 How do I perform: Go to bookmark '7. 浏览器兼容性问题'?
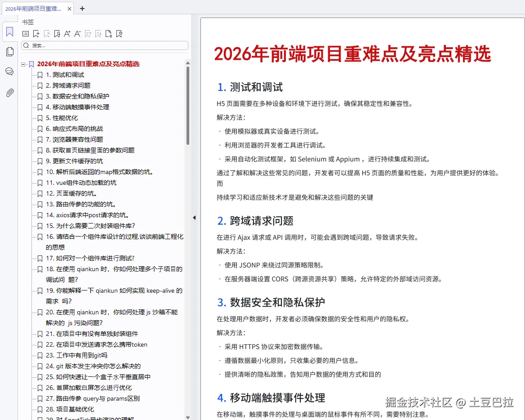tap(74, 140)
